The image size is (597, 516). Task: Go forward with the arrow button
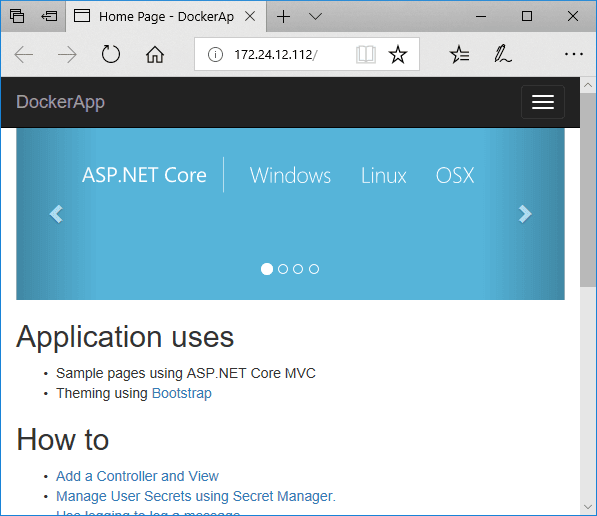pos(67,55)
